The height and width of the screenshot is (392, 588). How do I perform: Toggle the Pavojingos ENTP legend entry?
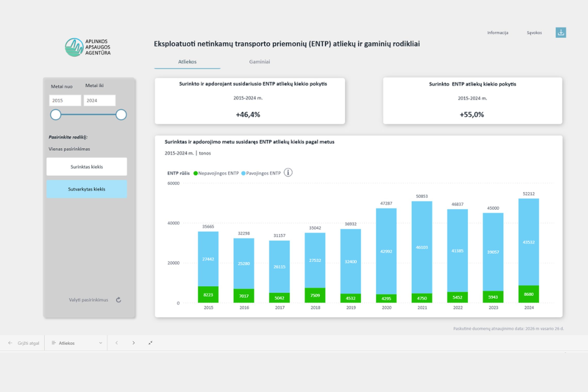pos(261,173)
